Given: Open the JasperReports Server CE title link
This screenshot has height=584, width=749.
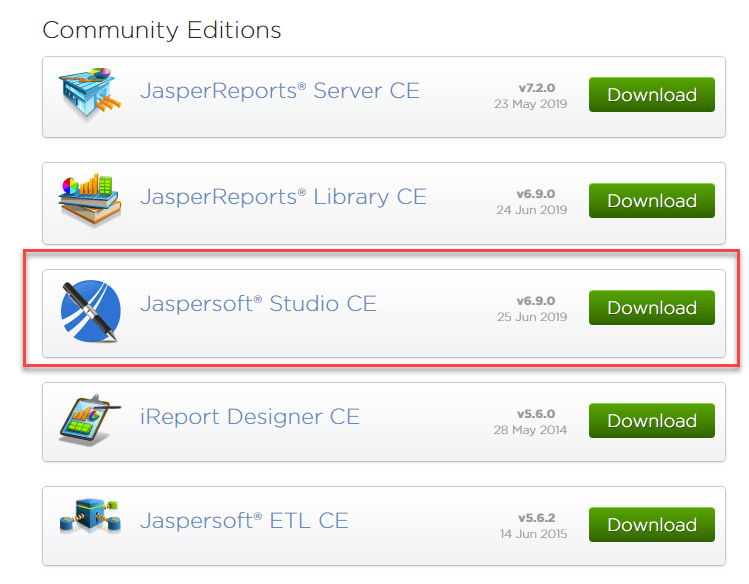Looking at the screenshot, I should [279, 91].
